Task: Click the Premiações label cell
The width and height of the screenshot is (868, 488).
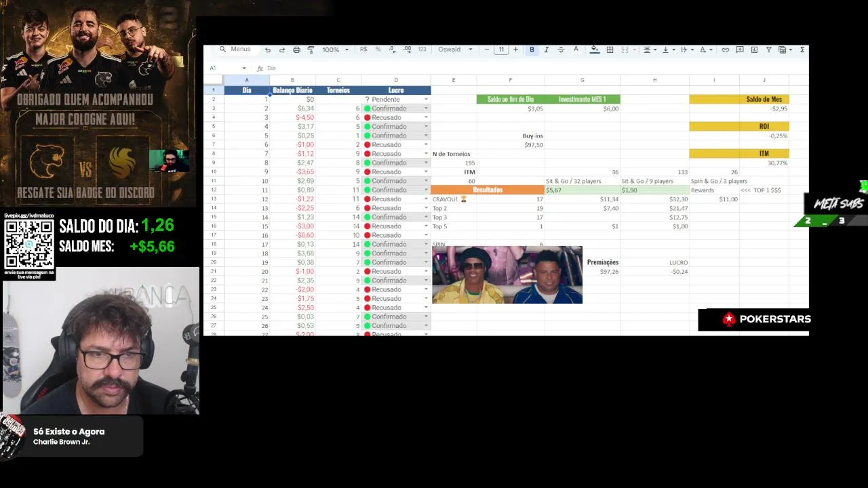Action: 603,262
